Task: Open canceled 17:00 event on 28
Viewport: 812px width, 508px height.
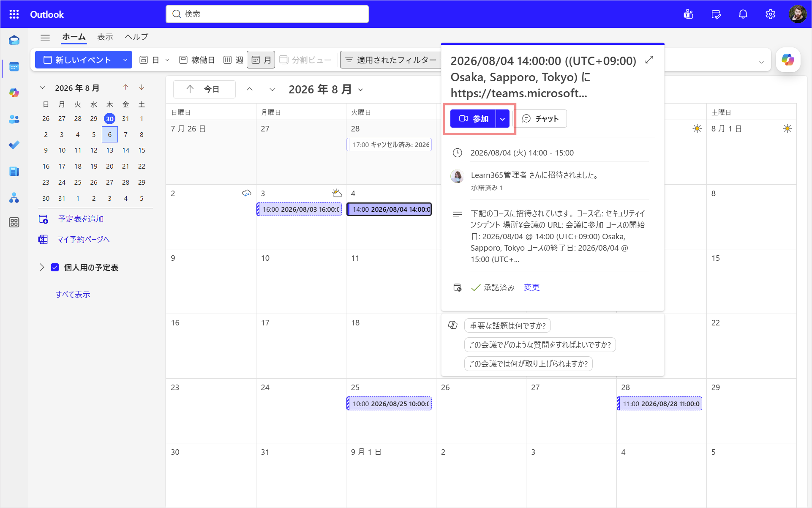Action: 389,145
